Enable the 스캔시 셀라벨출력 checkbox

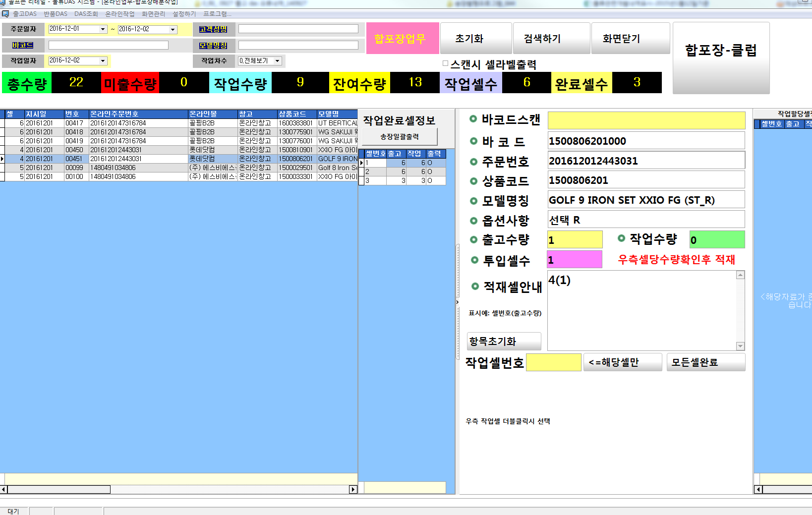[445, 63]
